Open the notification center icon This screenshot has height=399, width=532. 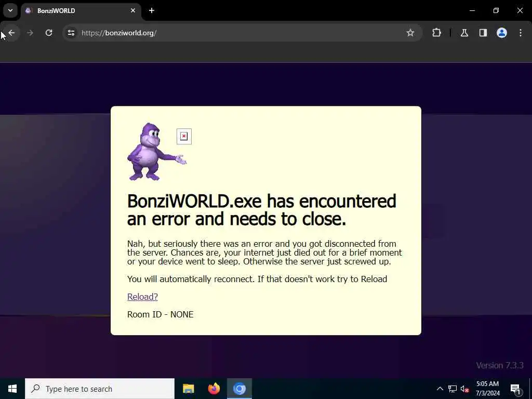point(515,389)
